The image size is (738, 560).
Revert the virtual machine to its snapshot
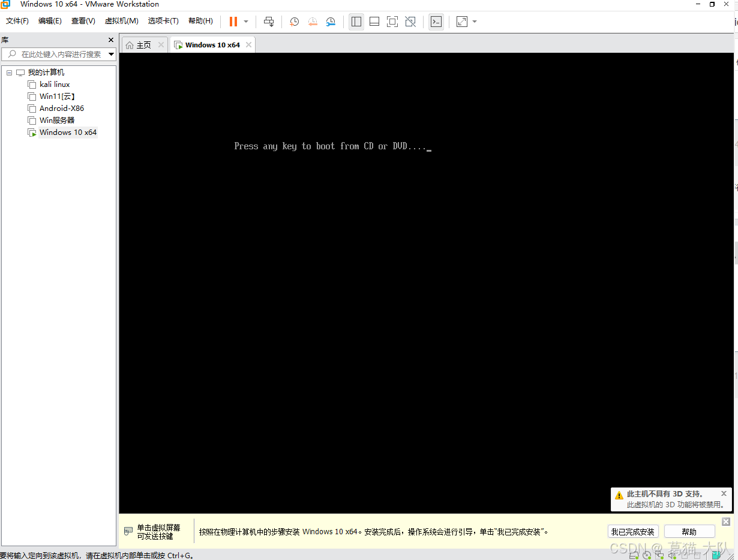pos(313,22)
